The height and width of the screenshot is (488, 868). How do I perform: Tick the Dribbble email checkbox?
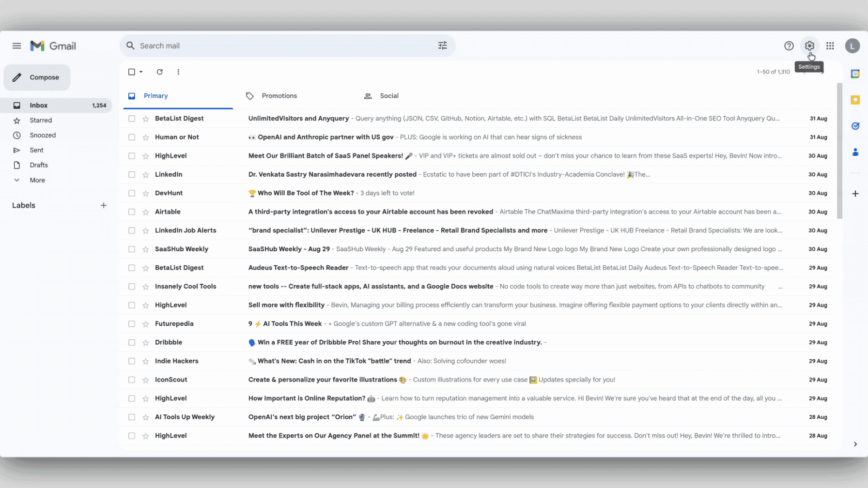132,343
